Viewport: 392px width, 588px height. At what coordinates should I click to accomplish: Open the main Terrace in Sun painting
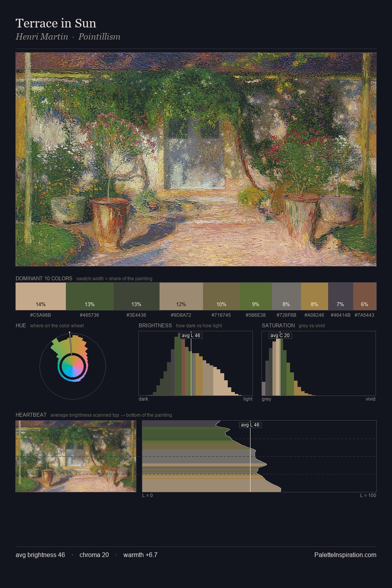point(196,160)
